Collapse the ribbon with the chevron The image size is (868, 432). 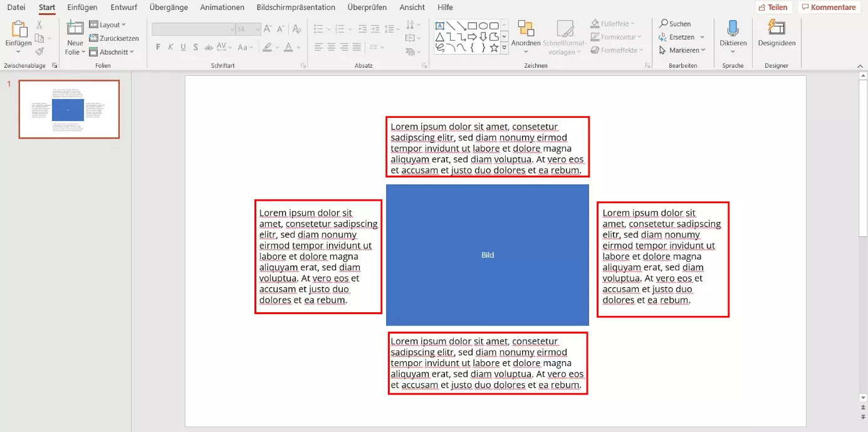point(861,65)
